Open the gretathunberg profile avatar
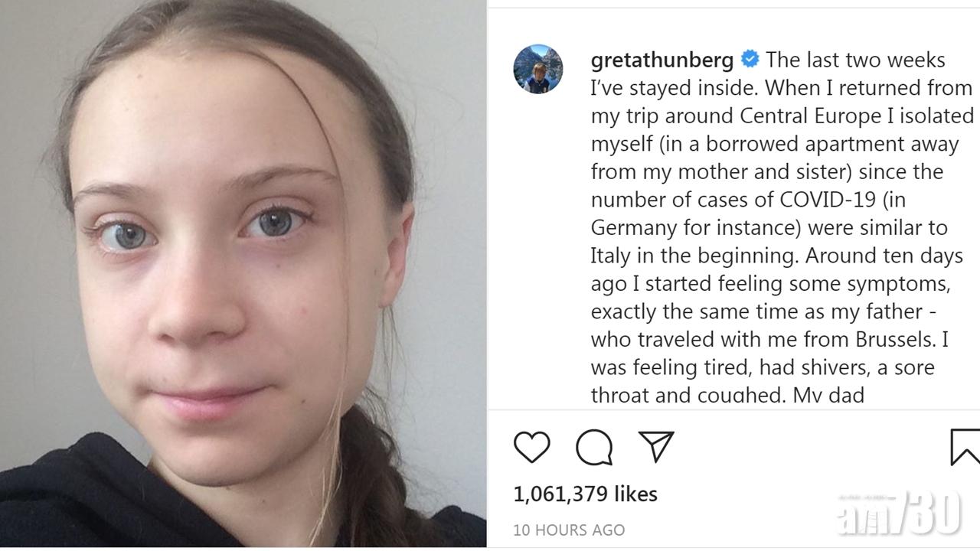This screenshot has width=980, height=551. tap(538, 69)
